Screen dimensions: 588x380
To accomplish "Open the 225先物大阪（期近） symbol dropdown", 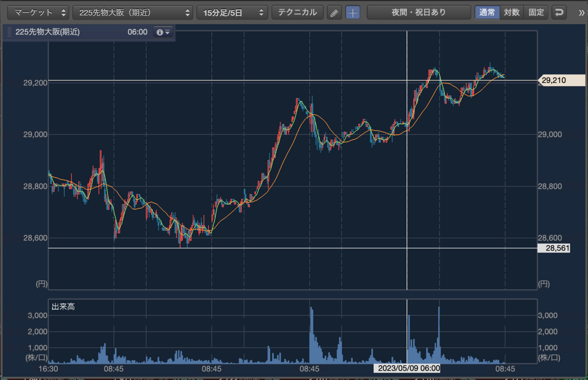I will click(133, 12).
